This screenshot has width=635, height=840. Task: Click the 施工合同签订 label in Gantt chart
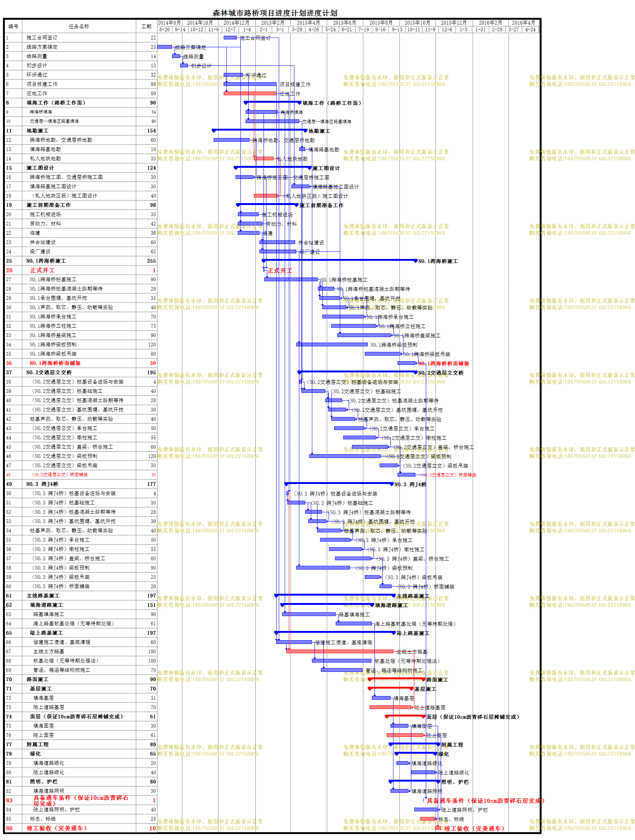(x=255, y=38)
